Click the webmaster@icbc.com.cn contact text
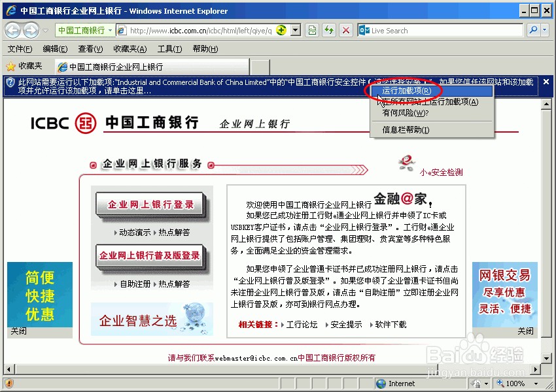The width and height of the screenshot is (556, 392). tap(256, 358)
